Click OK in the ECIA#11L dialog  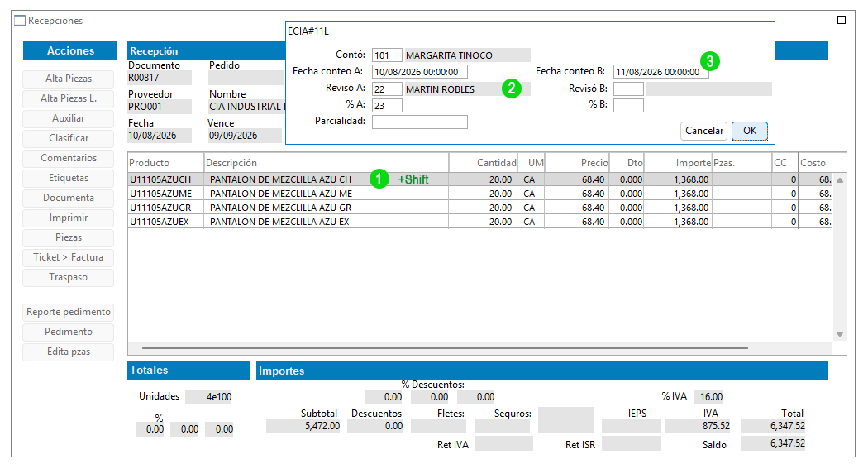coord(750,131)
